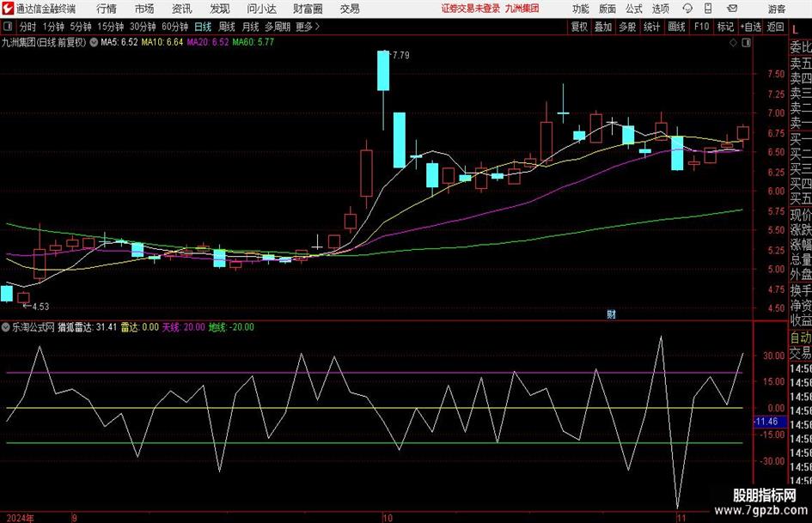Click the 游客 guest account label

[777, 9]
